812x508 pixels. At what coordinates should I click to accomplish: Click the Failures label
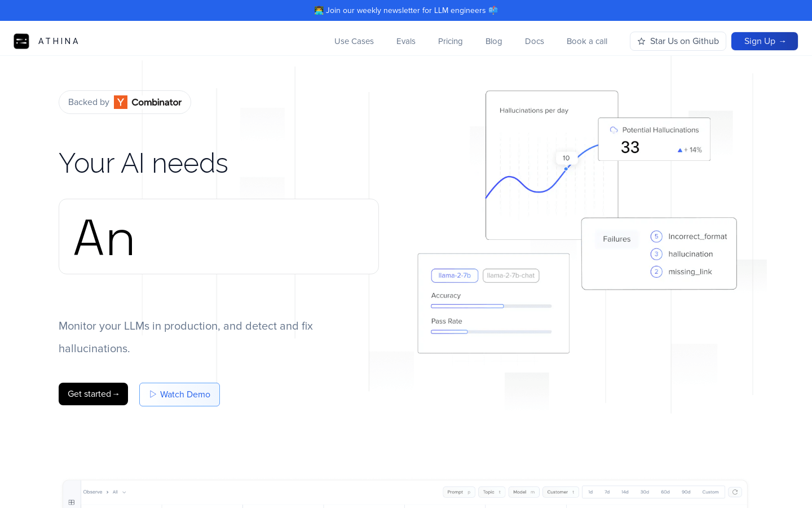click(x=617, y=239)
